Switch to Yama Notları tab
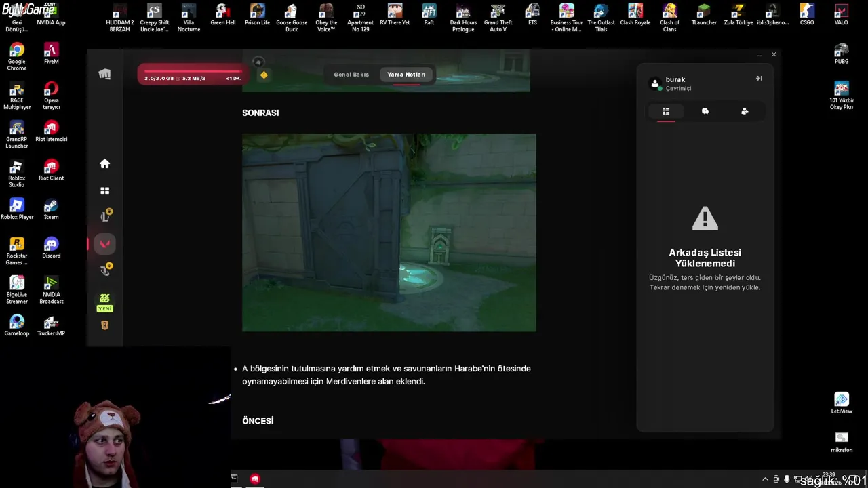The image size is (868, 488). coord(406,75)
